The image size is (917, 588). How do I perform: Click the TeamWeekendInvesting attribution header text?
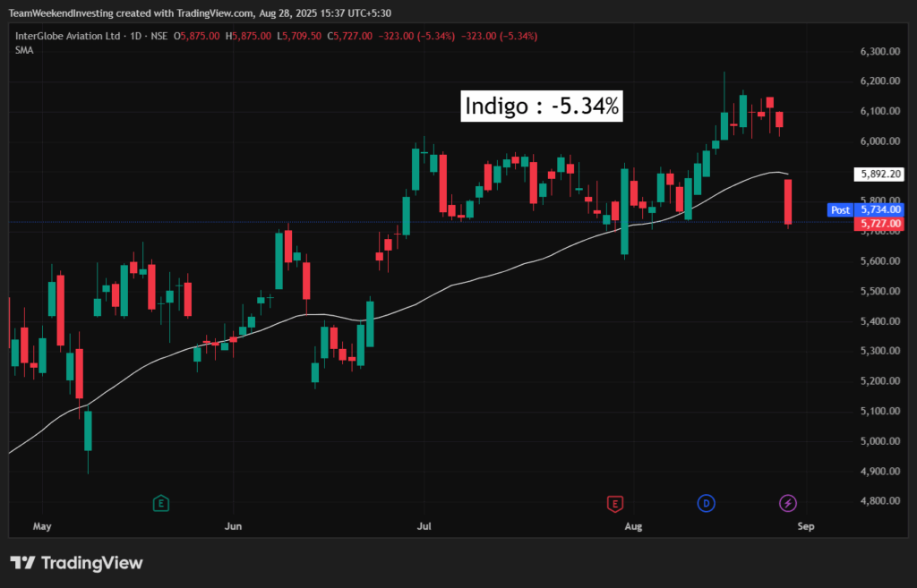coord(200,13)
